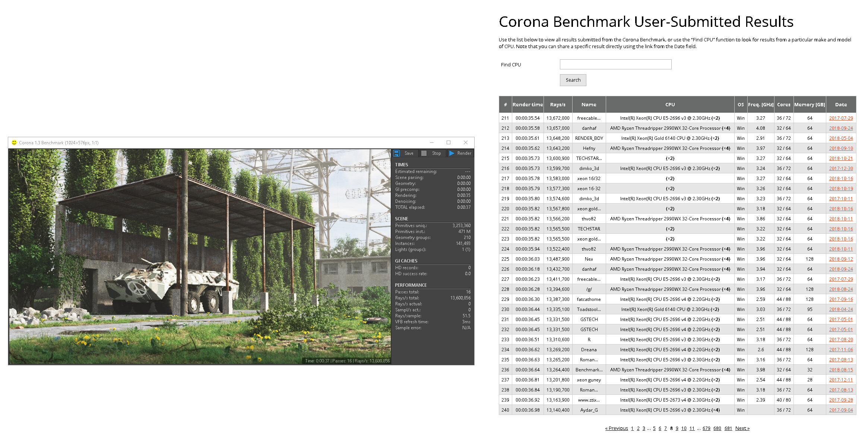Go to results page 7
This screenshot has width=868, height=434.
[x=665, y=428]
